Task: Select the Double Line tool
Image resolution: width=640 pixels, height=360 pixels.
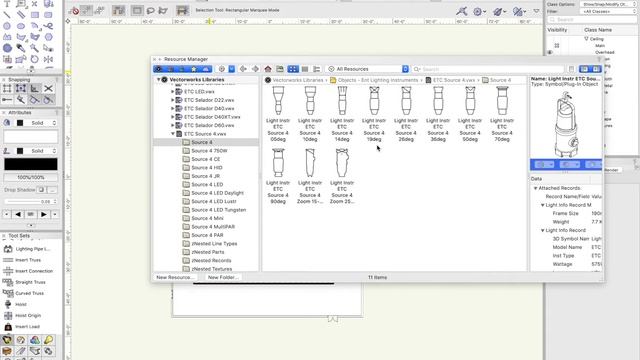Action: (21, 15)
